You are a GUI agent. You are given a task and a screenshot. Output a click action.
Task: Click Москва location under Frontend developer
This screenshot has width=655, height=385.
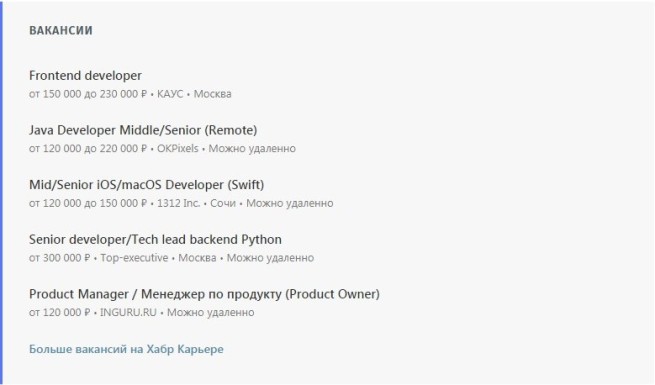click(x=213, y=94)
